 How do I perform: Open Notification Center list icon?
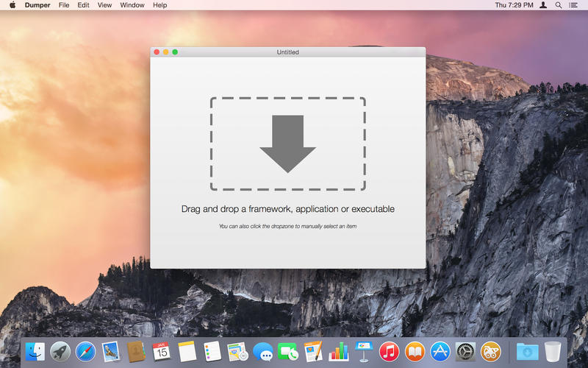pos(573,5)
